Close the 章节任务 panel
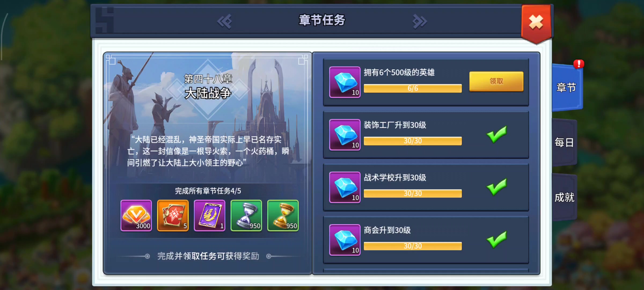 [x=536, y=22]
